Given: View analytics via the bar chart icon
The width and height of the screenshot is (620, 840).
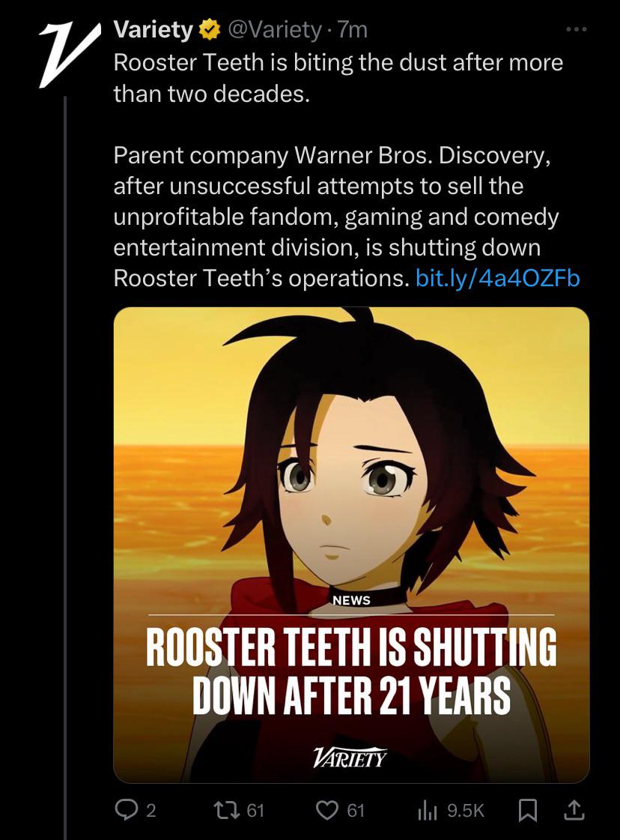Looking at the screenshot, I should (x=428, y=811).
